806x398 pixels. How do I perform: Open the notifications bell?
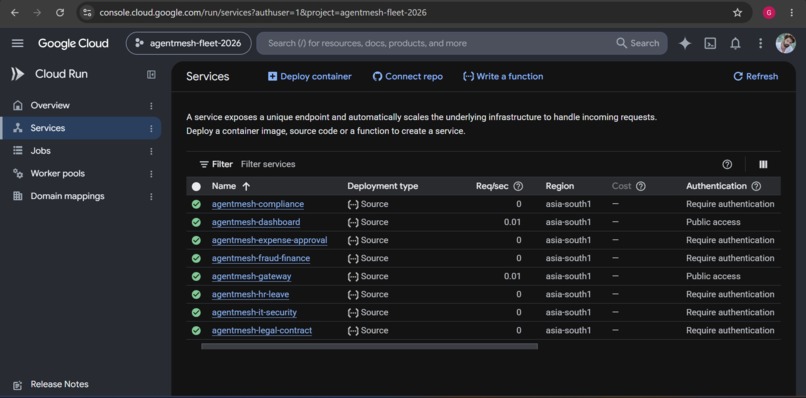click(x=735, y=43)
